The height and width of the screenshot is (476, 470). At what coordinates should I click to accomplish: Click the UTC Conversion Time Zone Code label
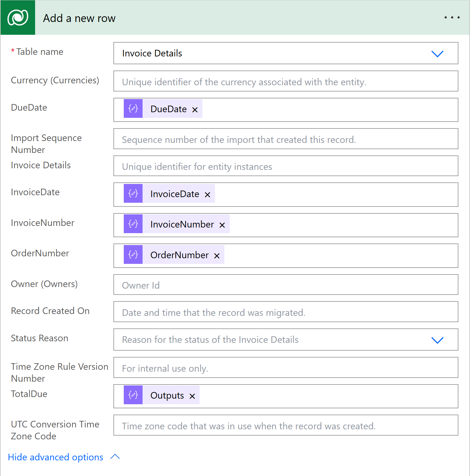pos(55,430)
